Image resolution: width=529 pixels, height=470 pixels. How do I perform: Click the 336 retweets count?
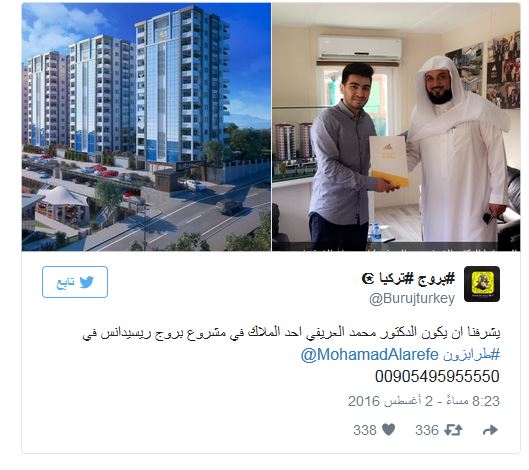pyautogui.click(x=427, y=430)
